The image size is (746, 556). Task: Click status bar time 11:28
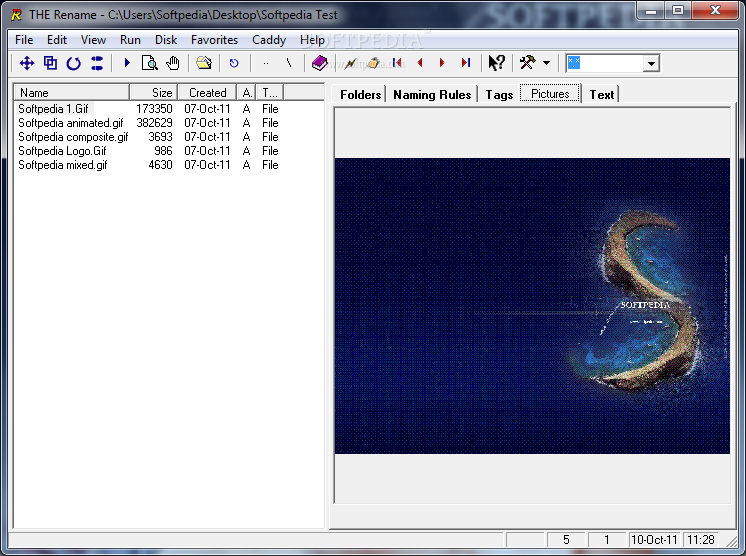(x=701, y=540)
